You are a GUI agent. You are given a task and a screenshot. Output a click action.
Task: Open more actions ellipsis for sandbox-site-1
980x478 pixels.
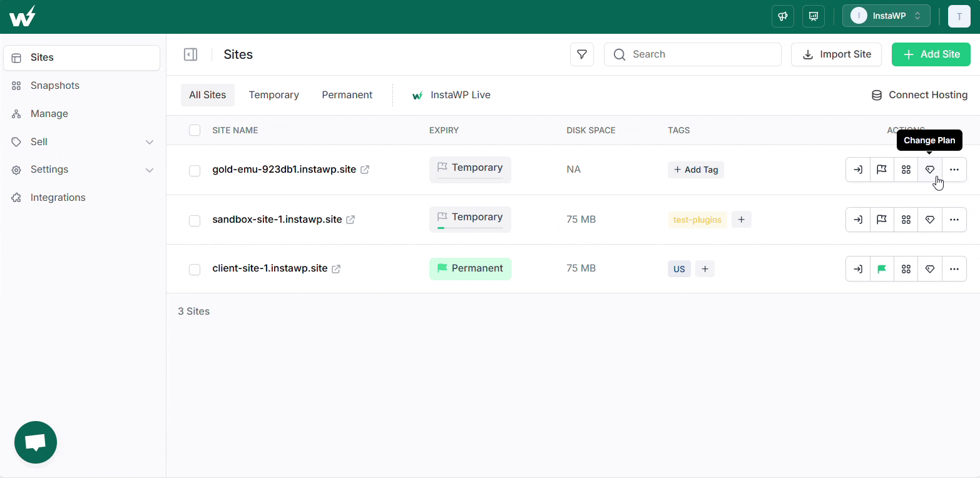click(954, 220)
